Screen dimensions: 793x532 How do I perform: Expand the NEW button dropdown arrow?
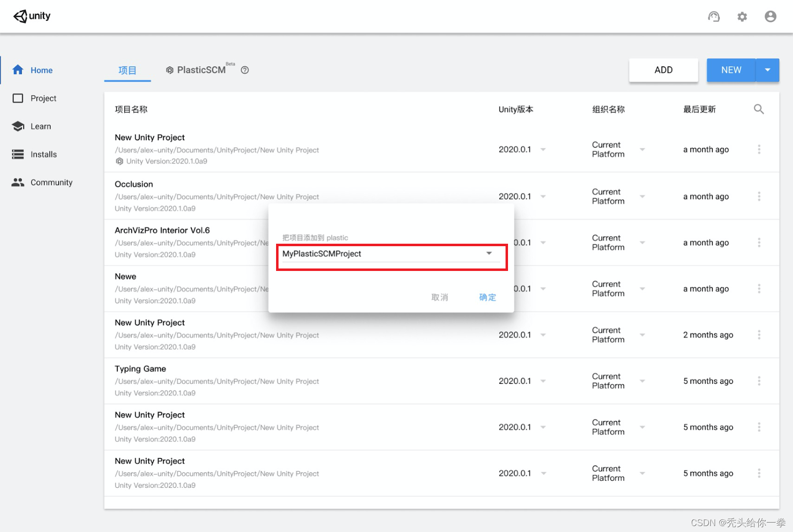pyautogui.click(x=768, y=70)
